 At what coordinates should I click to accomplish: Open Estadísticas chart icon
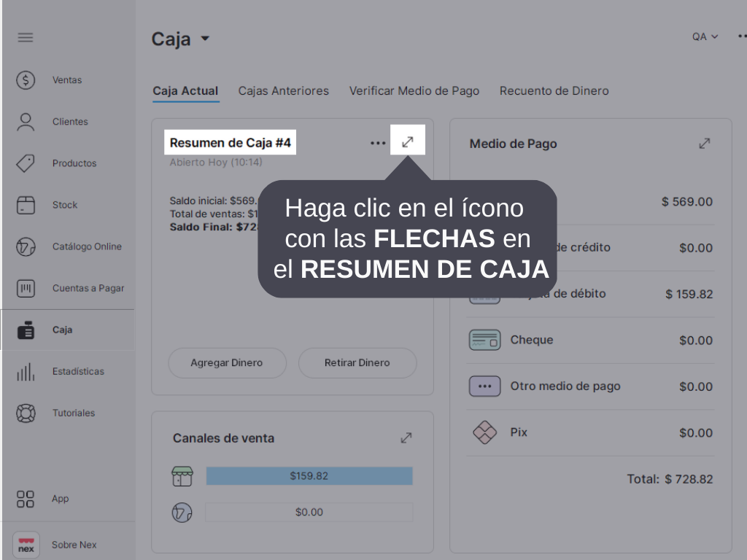(26, 372)
